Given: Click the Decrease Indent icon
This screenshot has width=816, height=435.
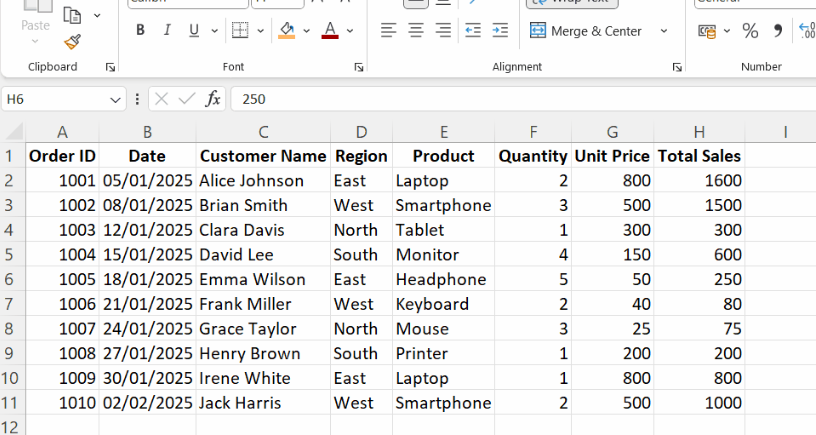Looking at the screenshot, I should click(473, 31).
